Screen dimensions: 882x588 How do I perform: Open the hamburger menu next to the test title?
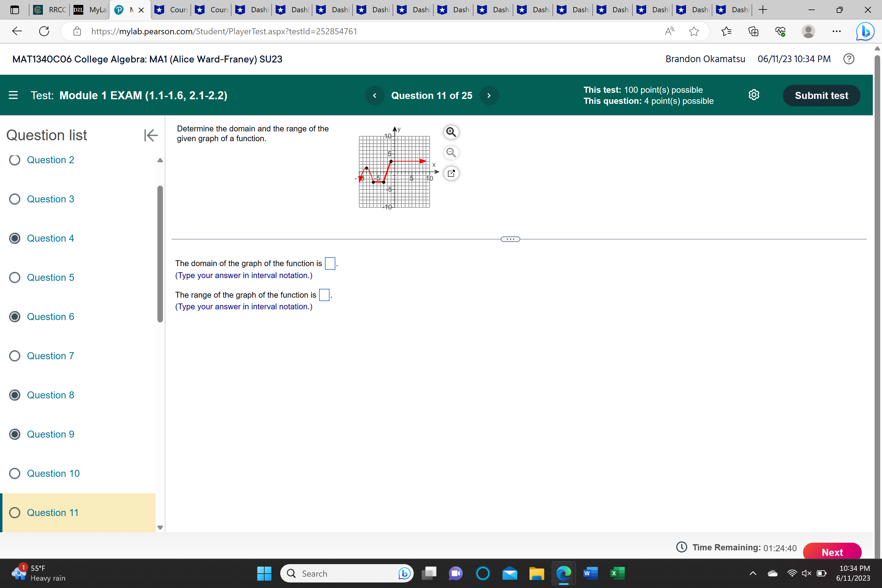13,95
